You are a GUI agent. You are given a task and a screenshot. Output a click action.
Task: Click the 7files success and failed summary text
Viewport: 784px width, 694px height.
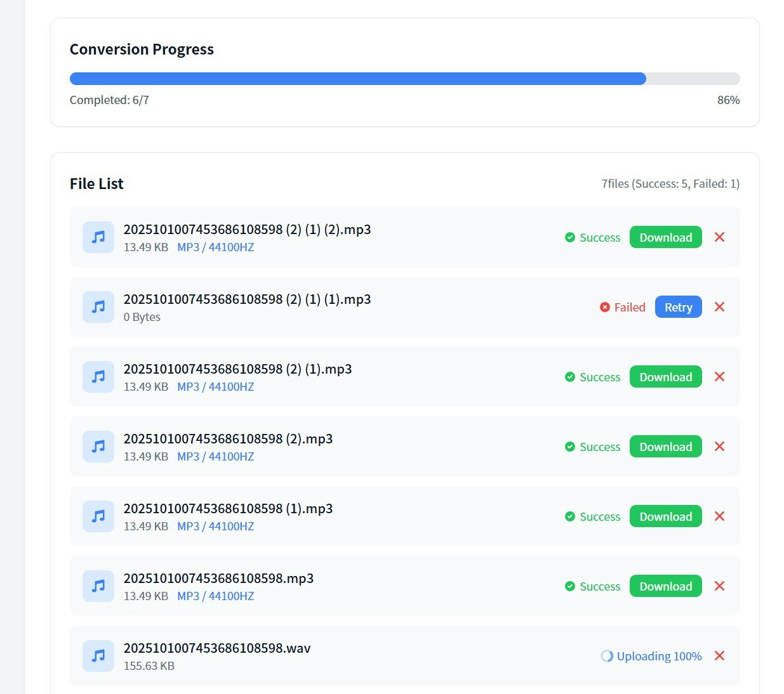[670, 183]
